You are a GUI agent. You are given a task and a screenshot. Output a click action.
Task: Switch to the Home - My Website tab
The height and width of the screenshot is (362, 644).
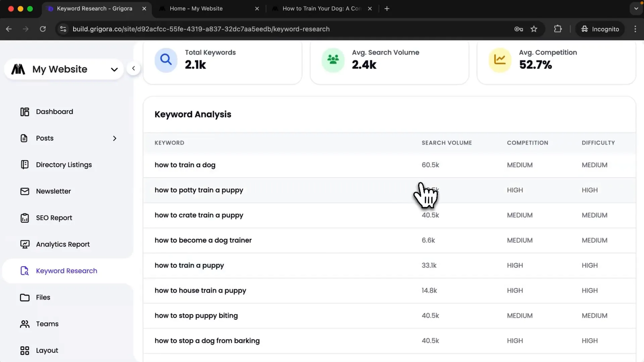(x=196, y=8)
